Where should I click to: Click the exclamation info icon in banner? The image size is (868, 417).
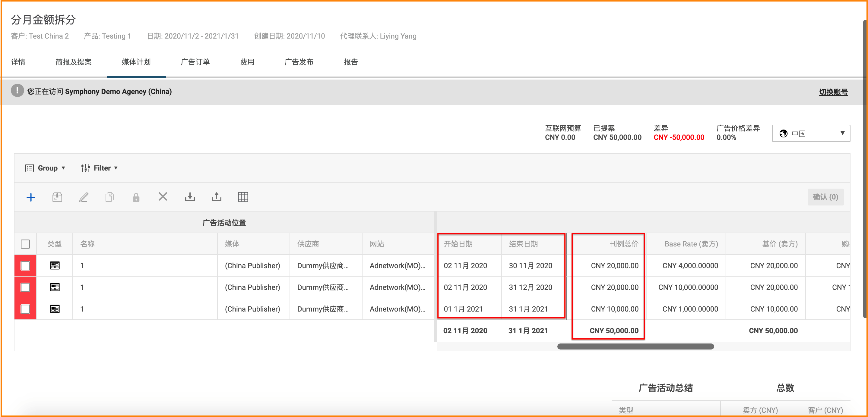click(17, 91)
